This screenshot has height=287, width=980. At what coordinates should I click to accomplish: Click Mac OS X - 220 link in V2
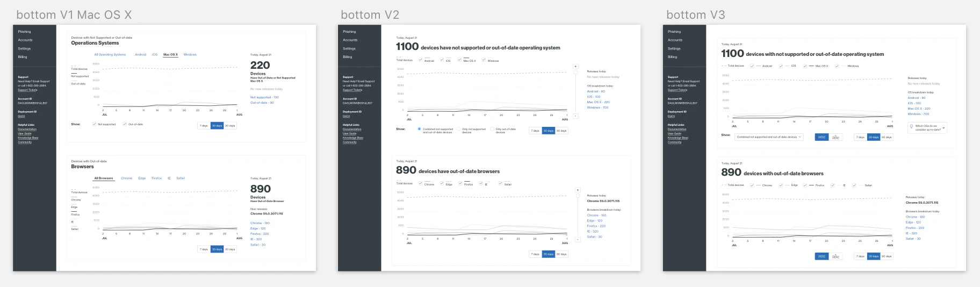[x=599, y=102]
